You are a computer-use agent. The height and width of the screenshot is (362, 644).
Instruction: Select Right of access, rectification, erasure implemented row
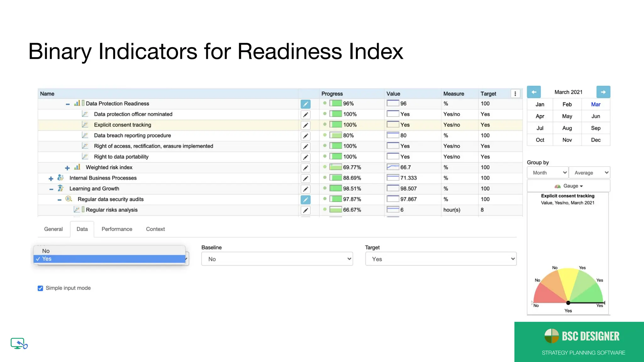[280, 146]
